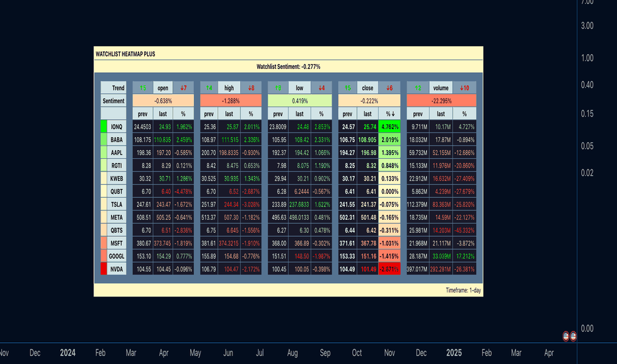Click TSLA last volume 83.363M cell
This screenshot has height=364, width=617.
[441, 205]
